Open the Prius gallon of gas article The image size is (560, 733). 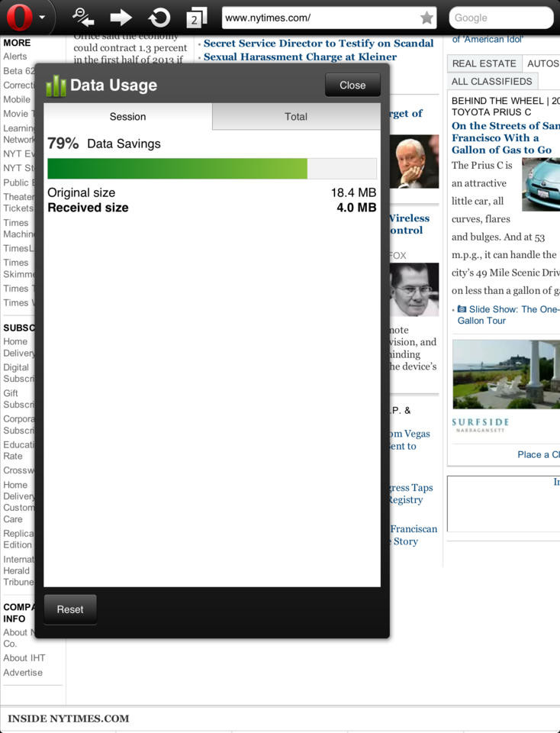[504, 137]
